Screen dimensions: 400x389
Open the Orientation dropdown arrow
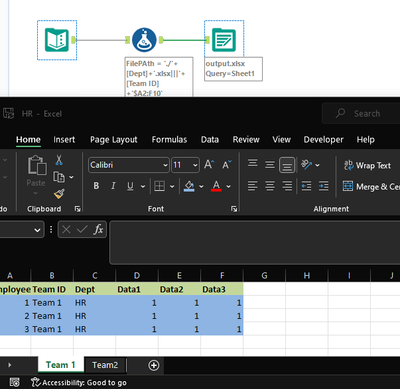coord(317,165)
